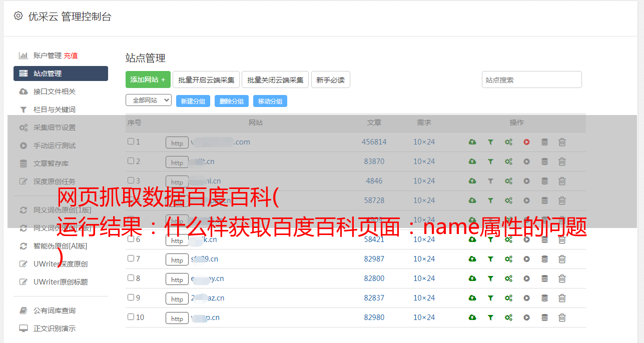The width and height of the screenshot is (644, 343).
Task: Select 站点管理 in the sidebar
Action: [61, 73]
